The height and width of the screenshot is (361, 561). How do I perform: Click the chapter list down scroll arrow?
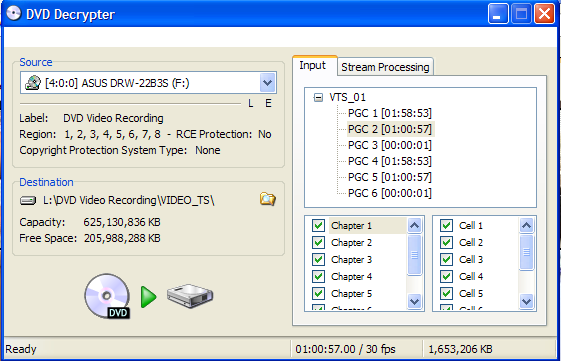point(414,301)
